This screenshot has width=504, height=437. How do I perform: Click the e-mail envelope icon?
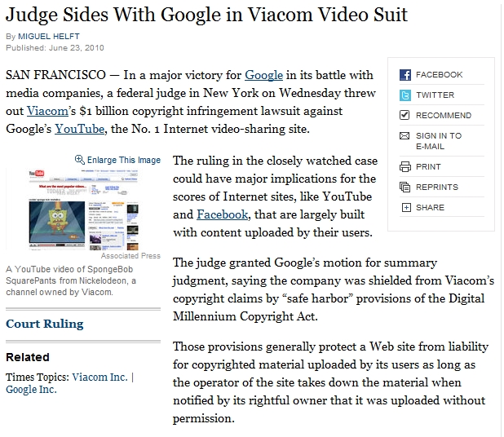point(405,136)
